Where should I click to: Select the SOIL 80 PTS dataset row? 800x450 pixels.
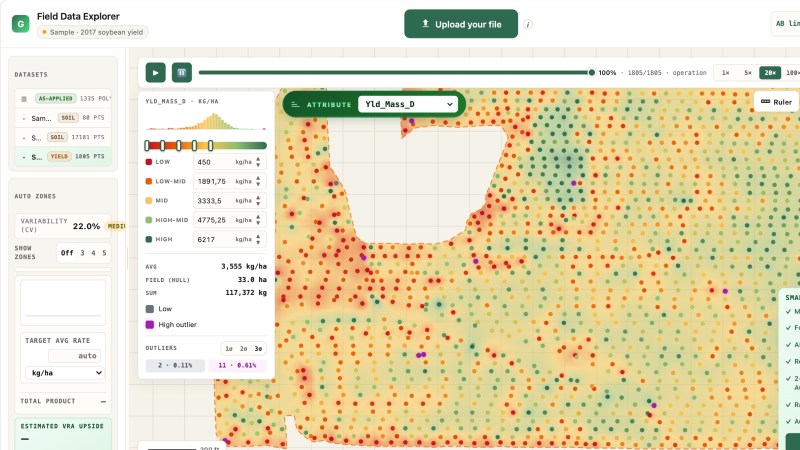tap(63, 118)
